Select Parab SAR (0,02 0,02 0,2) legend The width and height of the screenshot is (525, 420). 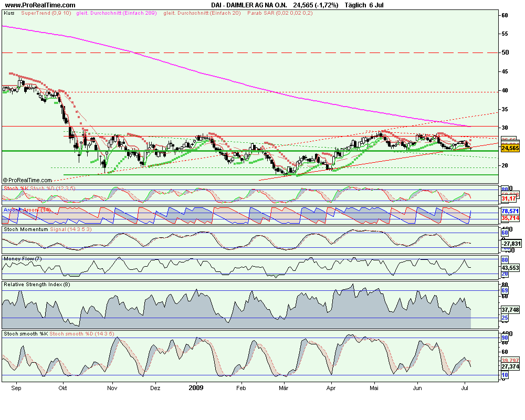click(x=280, y=13)
